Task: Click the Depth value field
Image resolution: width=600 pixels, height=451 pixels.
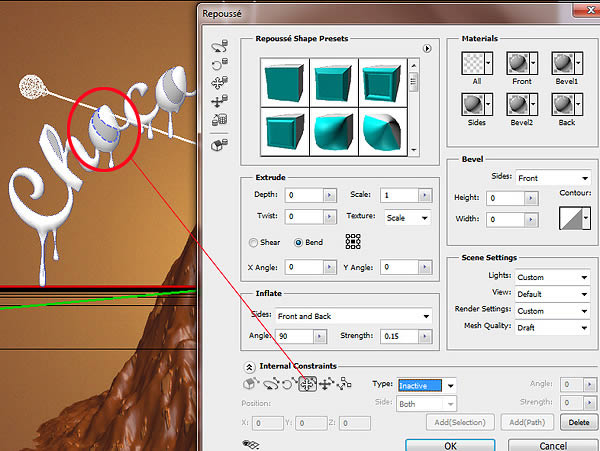Action: tap(304, 195)
